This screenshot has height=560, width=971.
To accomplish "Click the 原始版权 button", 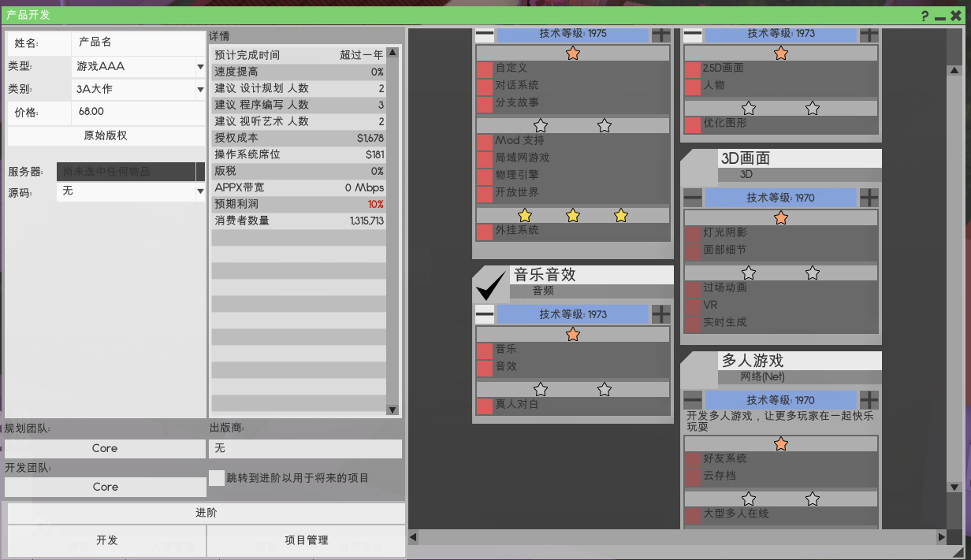I will 106,135.
